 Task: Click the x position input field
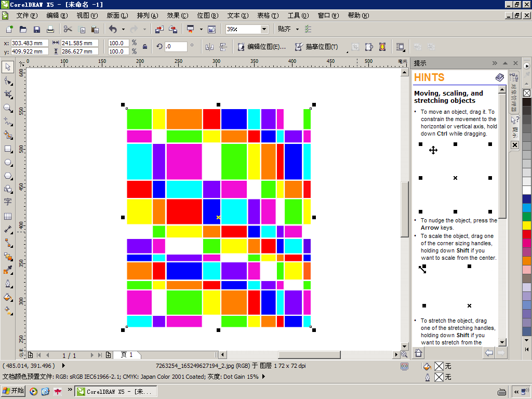(x=30, y=43)
